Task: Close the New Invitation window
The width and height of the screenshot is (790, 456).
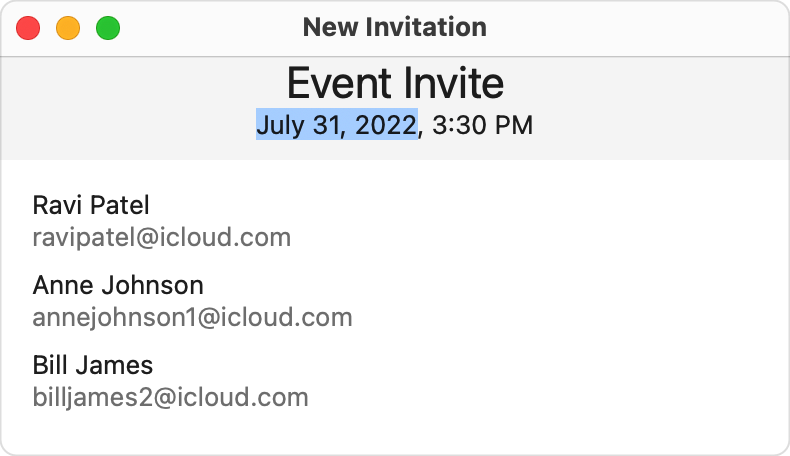Action: pyautogui.click(x=28, y=28)
